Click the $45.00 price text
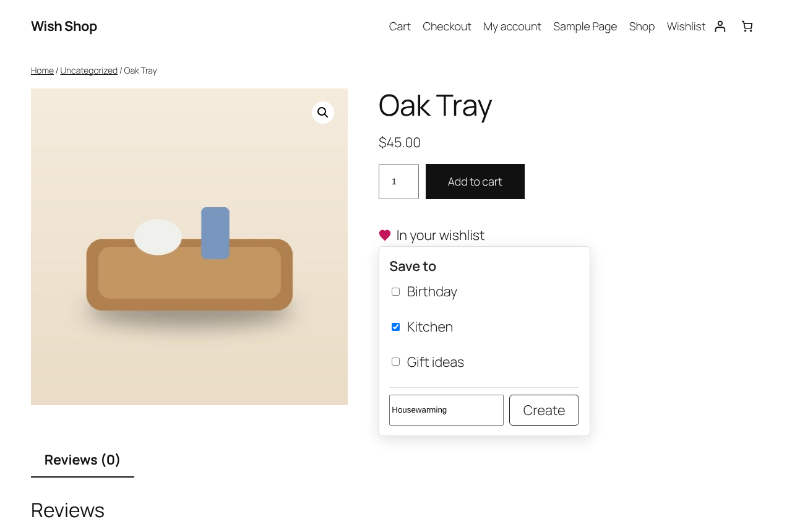The image size is (792, 532). (400, 142)
